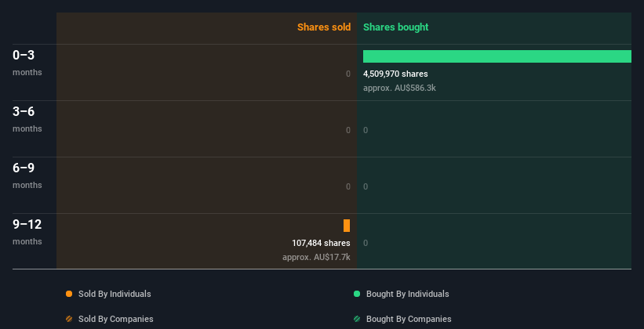Image resolution: width=644 pixels, height=329 pixels.
Task: Click the Shares sold column header
Action: (x=324, y=27)
